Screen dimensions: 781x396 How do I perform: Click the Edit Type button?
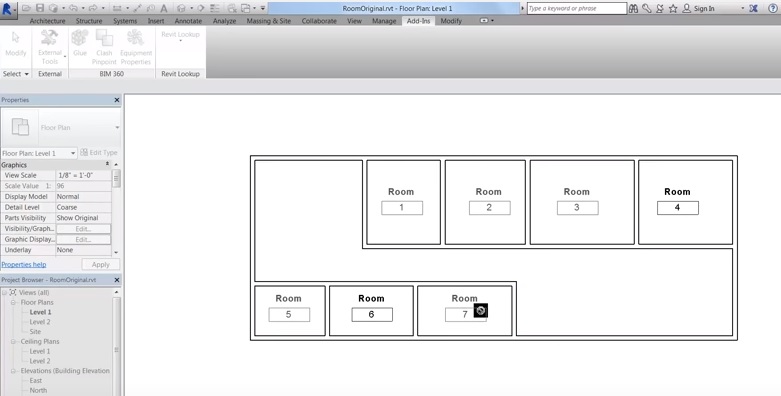[x=99, y=153]
